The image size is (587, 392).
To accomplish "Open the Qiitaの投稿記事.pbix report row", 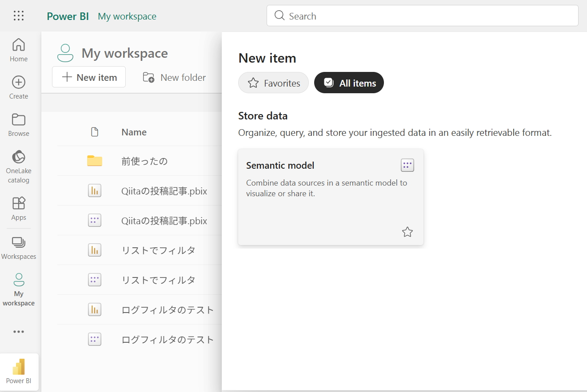I will click(x=164, y=191).
